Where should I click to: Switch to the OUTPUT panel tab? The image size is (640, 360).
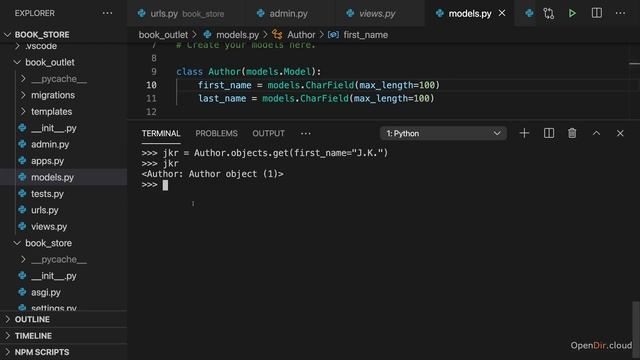(x=268, y=133)
